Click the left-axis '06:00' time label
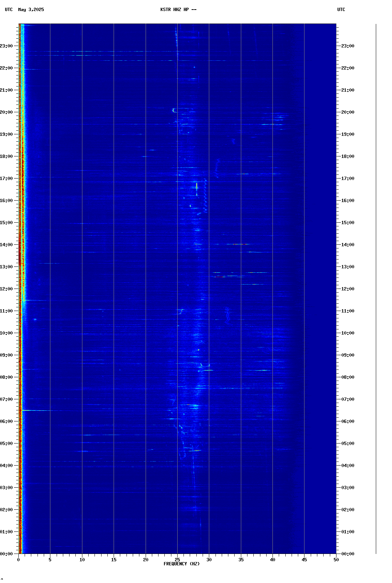Viewport: 392px width, 583px height. [6, 421]
